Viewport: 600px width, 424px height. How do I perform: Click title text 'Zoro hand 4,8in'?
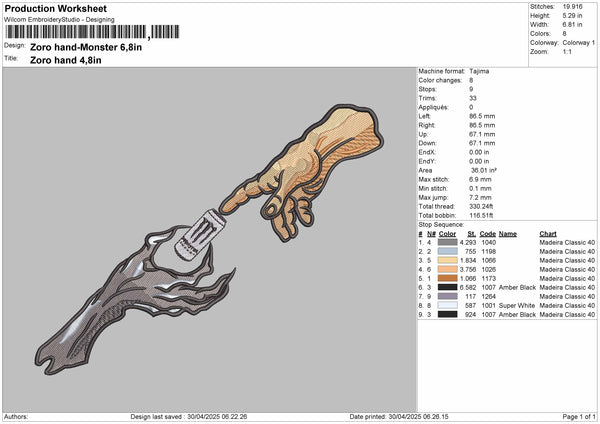pyautogui.click(x=66, y=60)
